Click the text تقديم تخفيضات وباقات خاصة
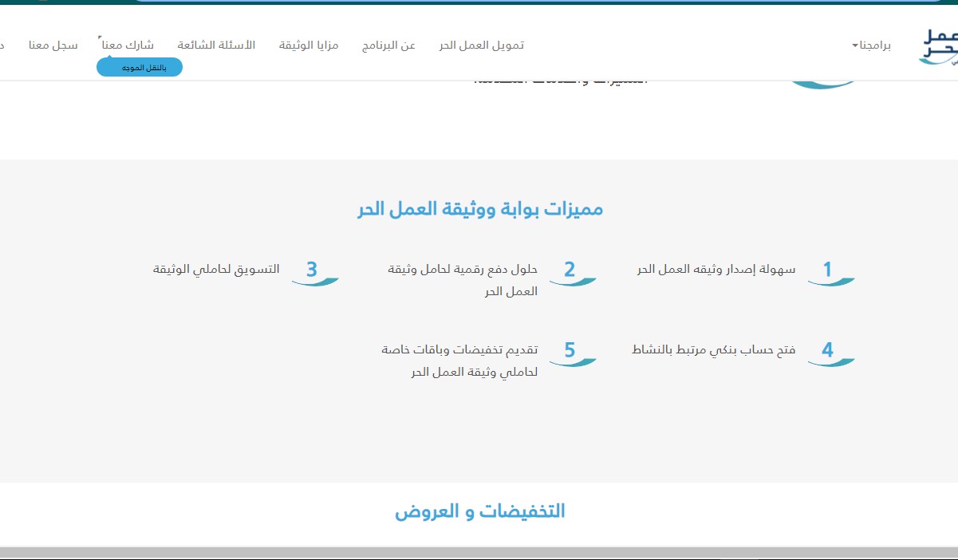Screen dimensions: 958x560 point(459,350)
